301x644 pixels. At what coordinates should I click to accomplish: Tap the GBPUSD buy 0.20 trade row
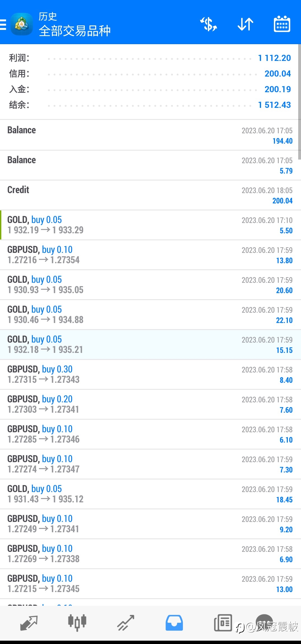150,404
